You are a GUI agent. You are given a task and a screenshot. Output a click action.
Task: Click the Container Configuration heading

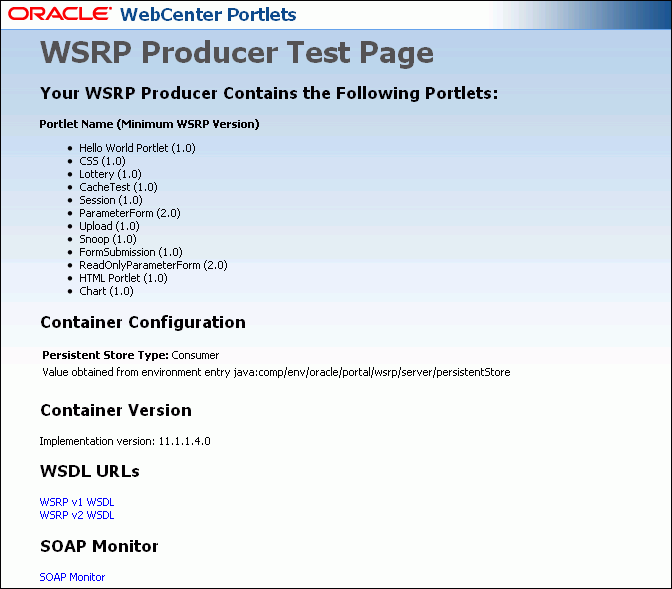[x=143, y=322]
